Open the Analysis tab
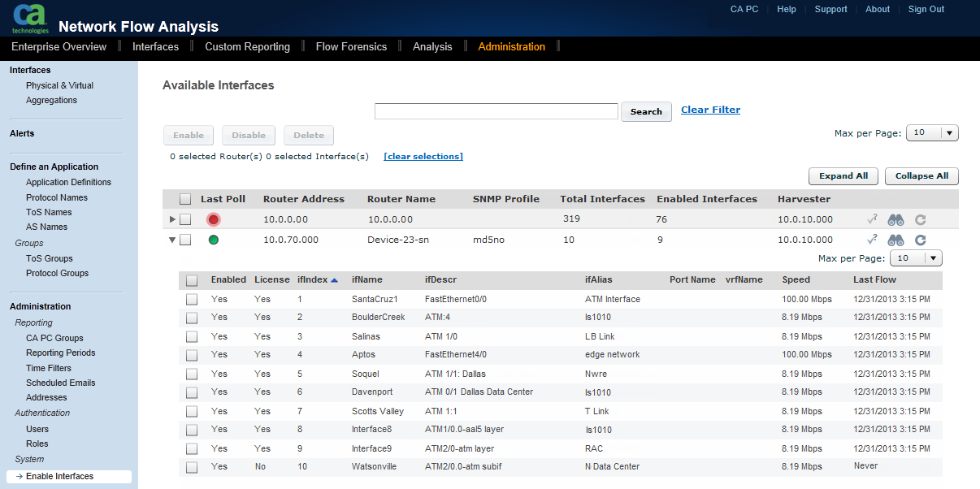This screenshot has width=980, height=489. click(432, 46)
